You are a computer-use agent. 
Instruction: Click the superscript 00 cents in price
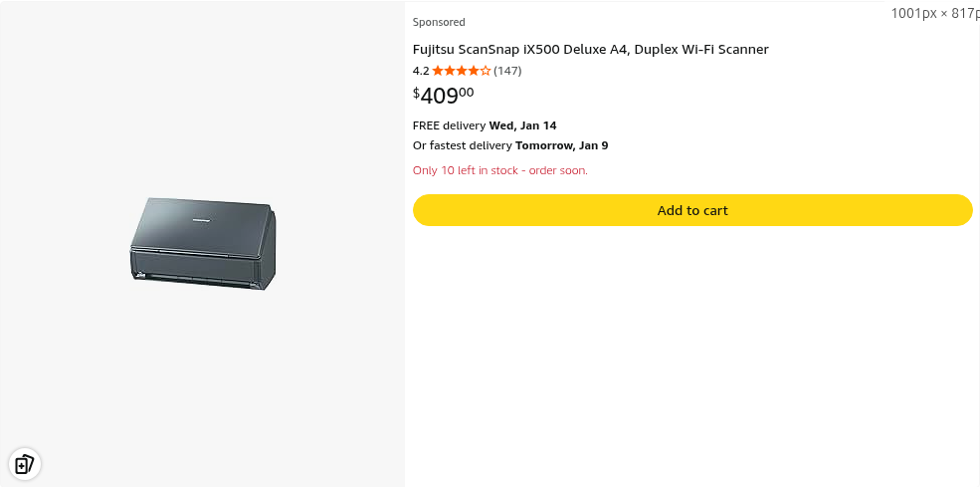[x=467, y=92]
